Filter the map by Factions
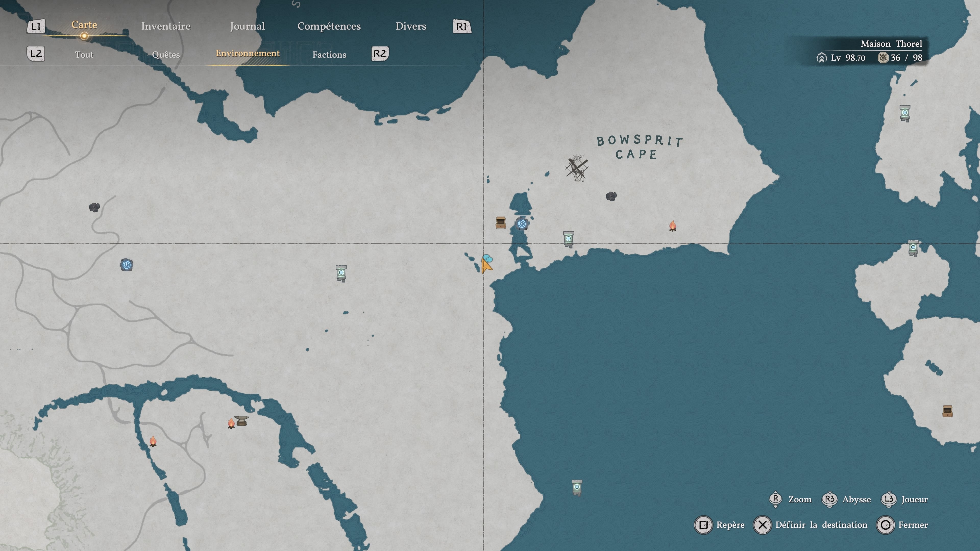980x551 pixels. point(329,55)
